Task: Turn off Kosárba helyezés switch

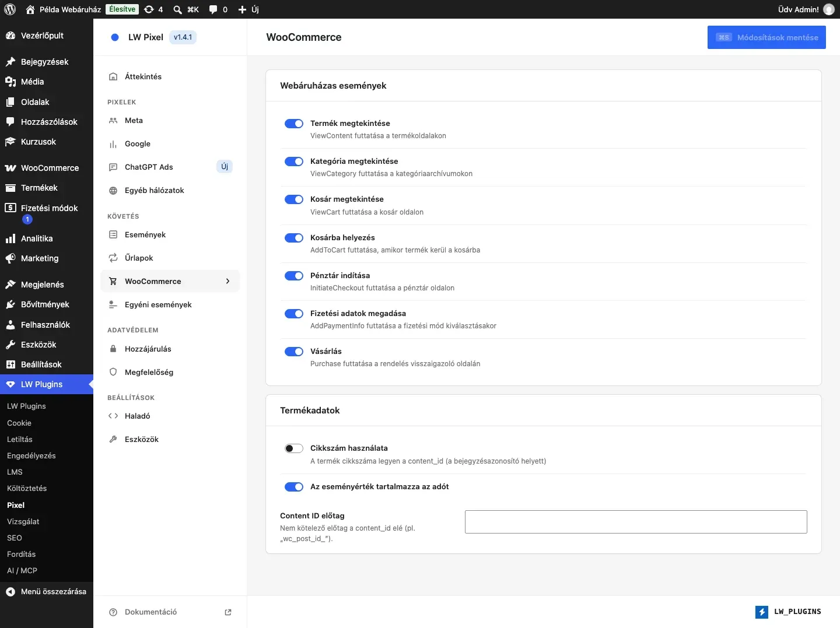Action: [294, 238]
